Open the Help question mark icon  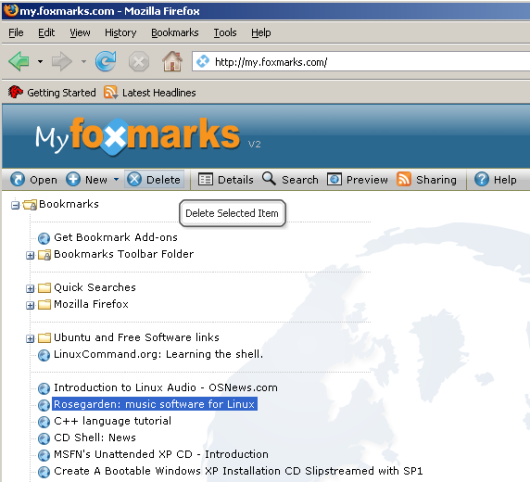(482, 179)
